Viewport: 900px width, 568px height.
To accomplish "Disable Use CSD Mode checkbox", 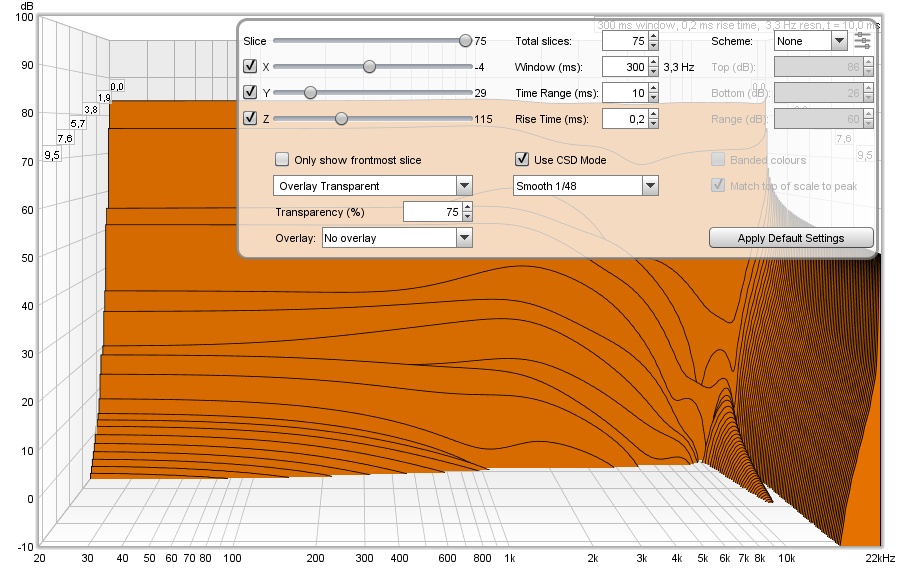I will (522, 159).
